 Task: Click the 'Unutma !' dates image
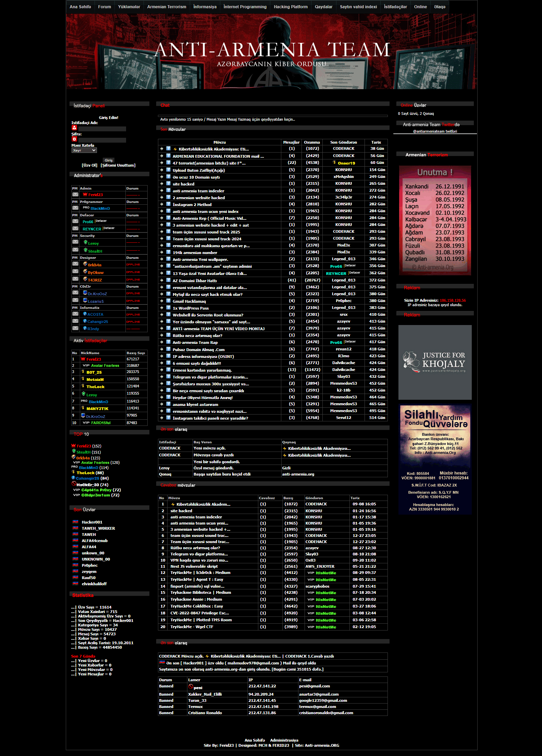click(435, 220)
